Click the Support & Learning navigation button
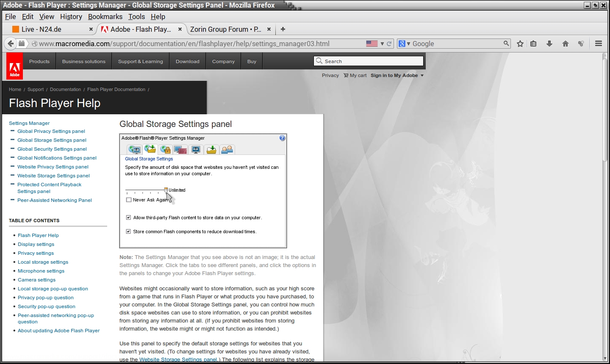The width and height of the screenshot is (610, 364). [140, 61]
